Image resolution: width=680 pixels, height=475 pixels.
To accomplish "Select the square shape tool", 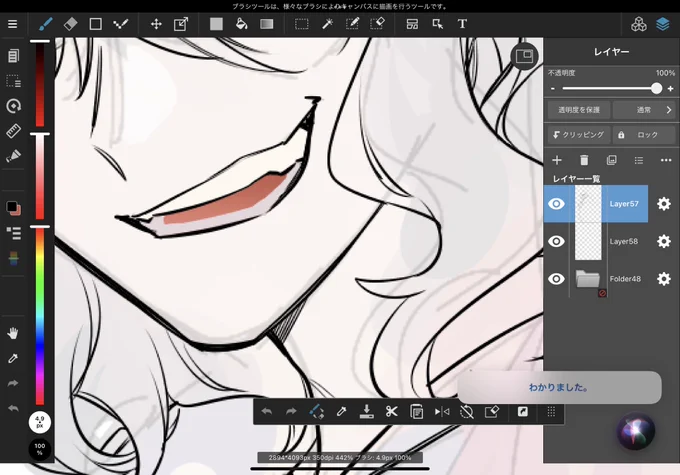I will (95, 24).
